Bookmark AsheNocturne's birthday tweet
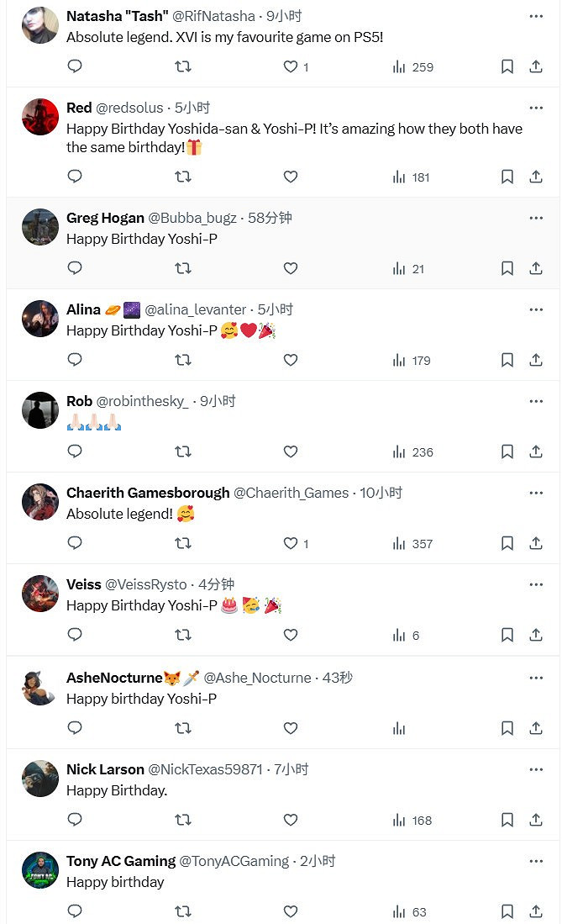The height and width of the screenshot is (924, 562). 507,728
